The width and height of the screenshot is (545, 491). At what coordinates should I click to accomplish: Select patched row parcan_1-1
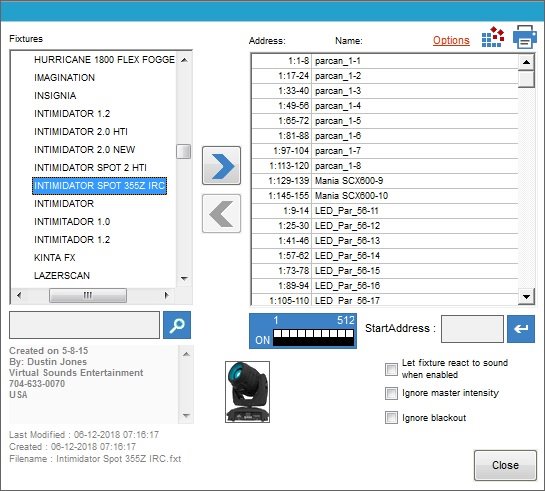click(384, 61)
